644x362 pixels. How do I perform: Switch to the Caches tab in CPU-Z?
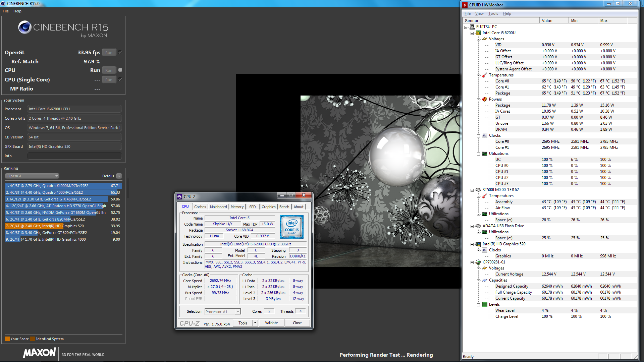click(200, 207)
